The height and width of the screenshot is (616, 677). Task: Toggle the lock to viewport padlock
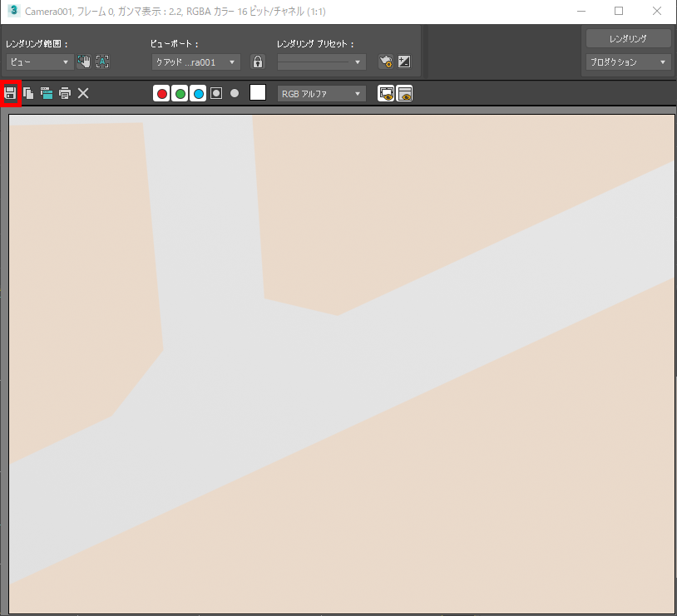258,62
